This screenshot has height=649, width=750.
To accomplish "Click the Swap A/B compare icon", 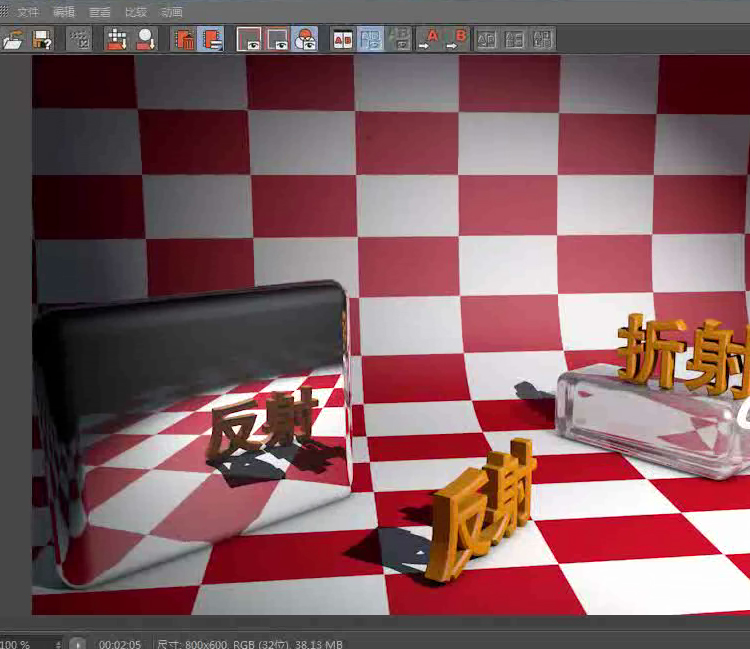I will 487,39.
